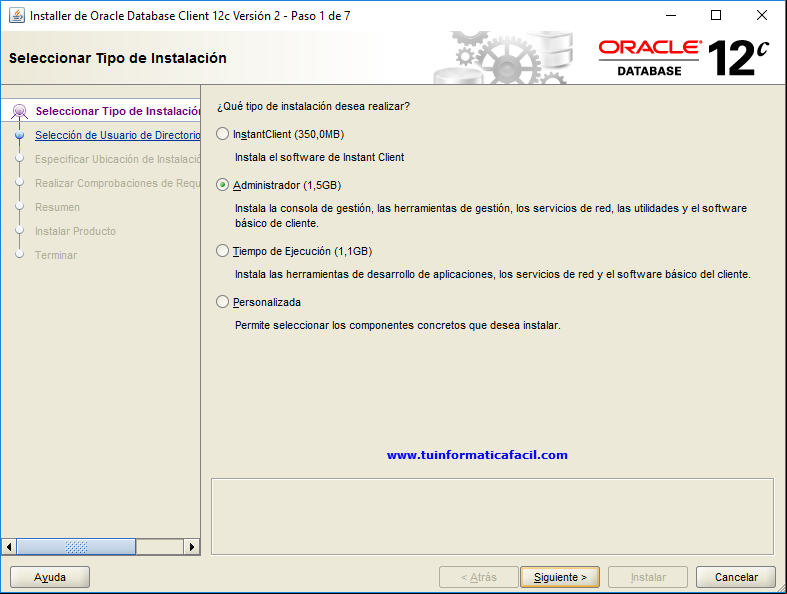Click the blue step dot beside Selección de Usuario

click(x=20, y=135)
